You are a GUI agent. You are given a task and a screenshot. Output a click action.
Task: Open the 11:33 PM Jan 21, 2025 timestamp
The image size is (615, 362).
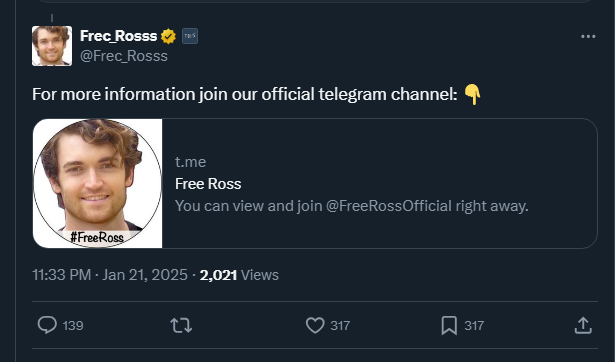110,275
